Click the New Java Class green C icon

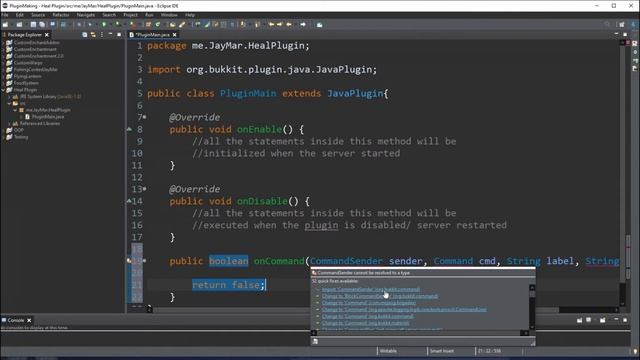coord(158,24)
